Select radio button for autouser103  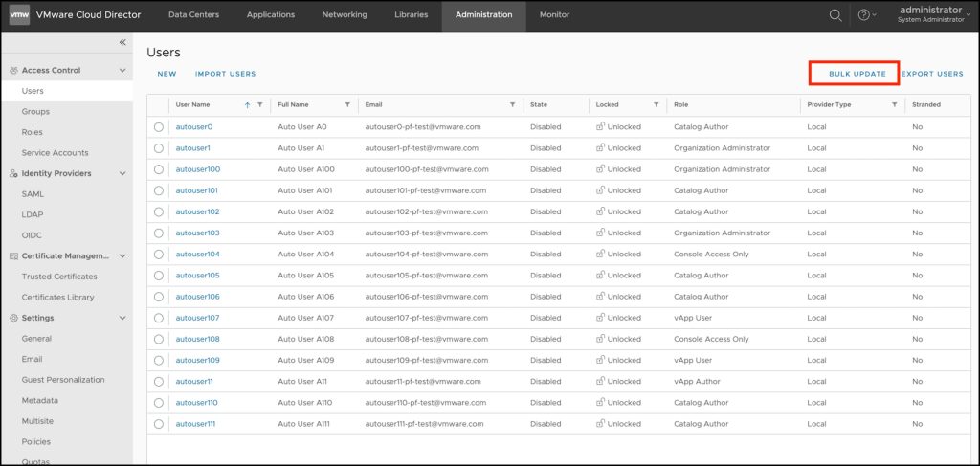coord(158,233)
